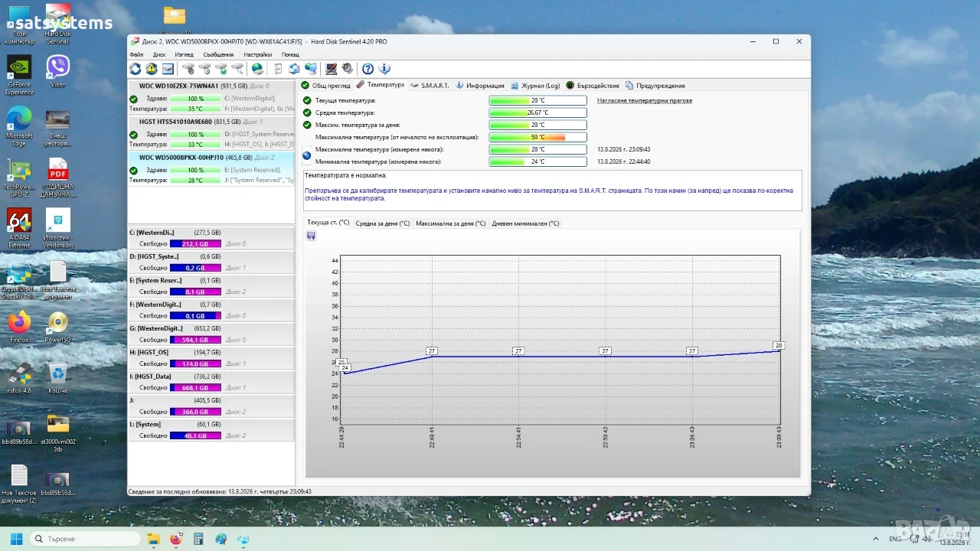Screen dimensions: 980x551
Task: Open Viber desktop shortcut
Action: (x=58, y=70)
